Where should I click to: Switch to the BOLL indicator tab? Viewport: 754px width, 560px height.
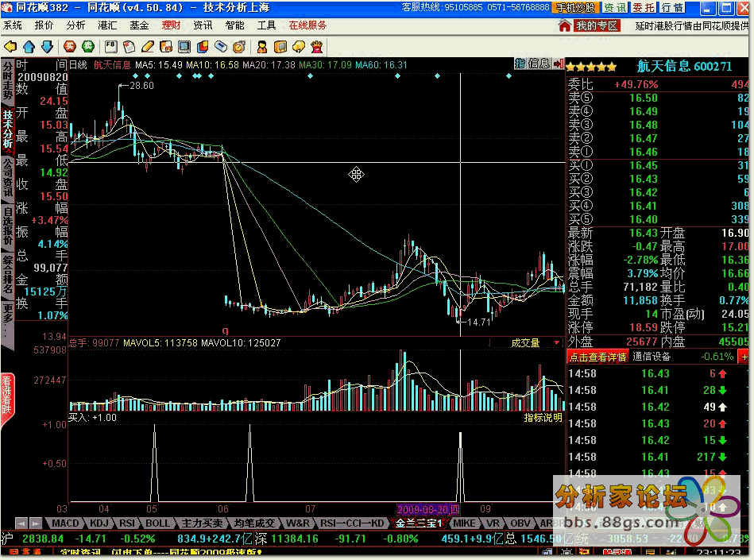pos(158,523)
